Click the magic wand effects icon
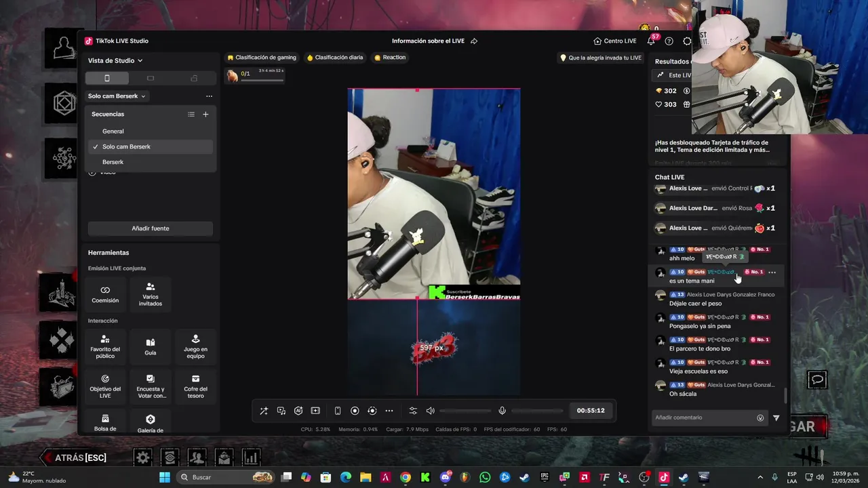The width and height of the screenshot is (868, 488). tap(264, 411)
